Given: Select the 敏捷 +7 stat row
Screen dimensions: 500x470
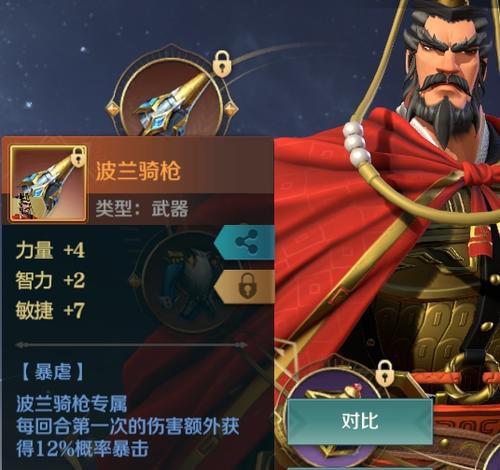Looking at the screenshot, I should (50, 311).
